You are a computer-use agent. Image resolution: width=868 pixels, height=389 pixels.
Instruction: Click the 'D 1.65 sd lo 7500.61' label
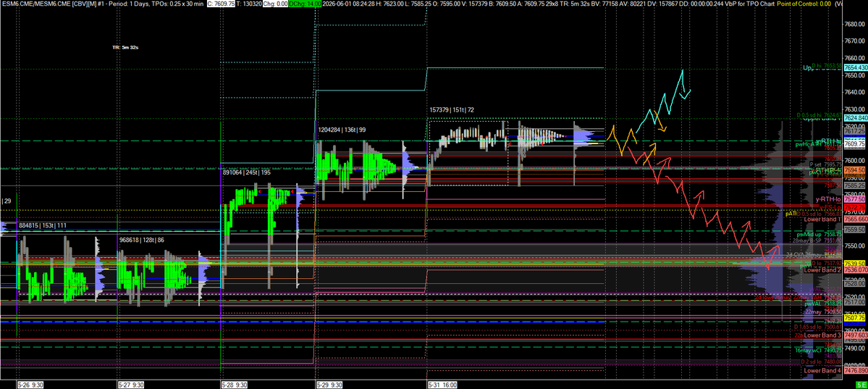coord(818,327)
